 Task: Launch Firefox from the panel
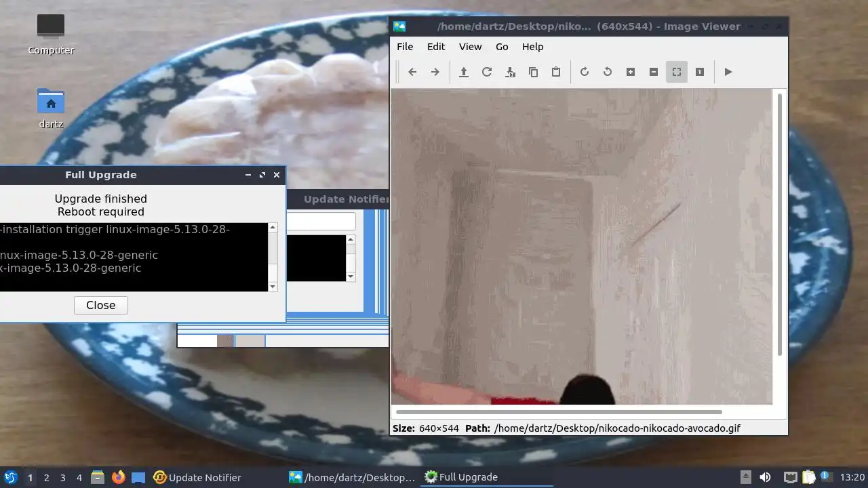[x=119, y=477]
